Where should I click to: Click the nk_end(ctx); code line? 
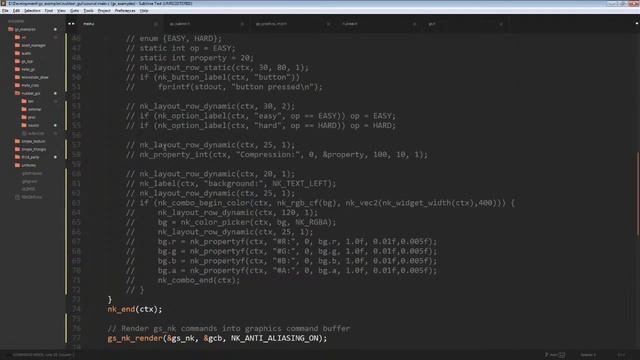click(135, 309)
